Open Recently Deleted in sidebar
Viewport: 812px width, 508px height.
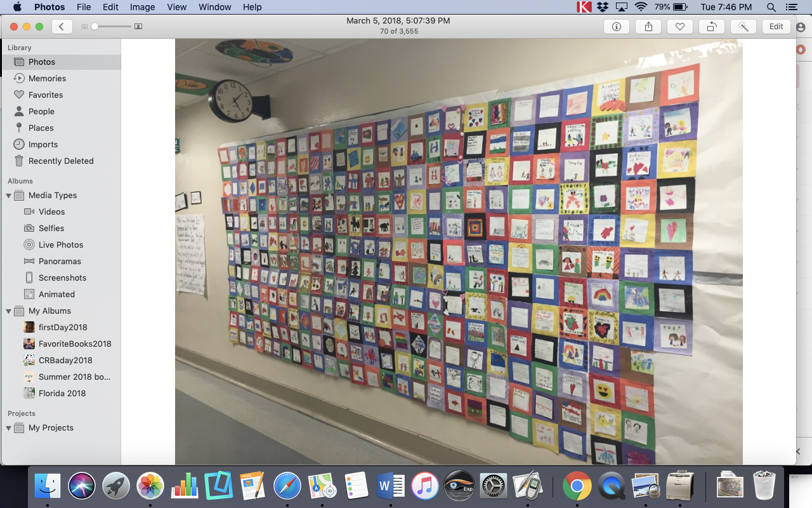pos(61,161)
